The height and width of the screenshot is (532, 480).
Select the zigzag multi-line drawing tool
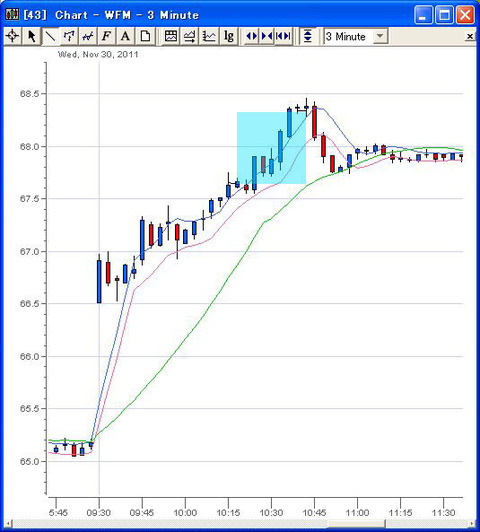69,36
